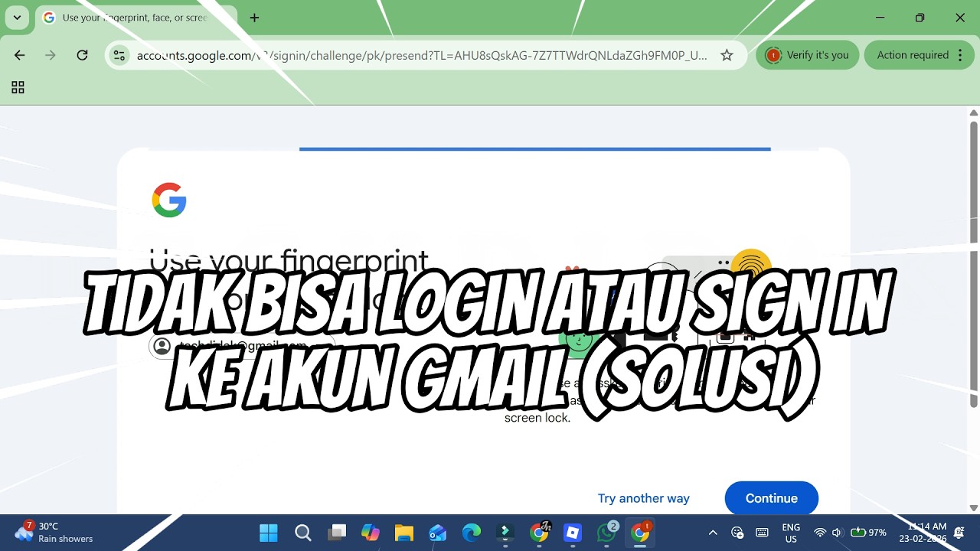Click the Try another way link
The width and height of the screenshot is (980, 551).
644,498
